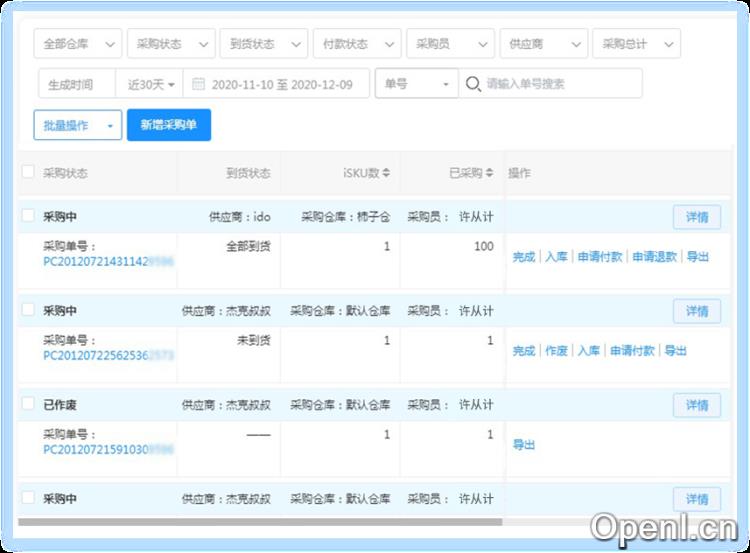Click the calendar icon in date range

tap(198, 84)
